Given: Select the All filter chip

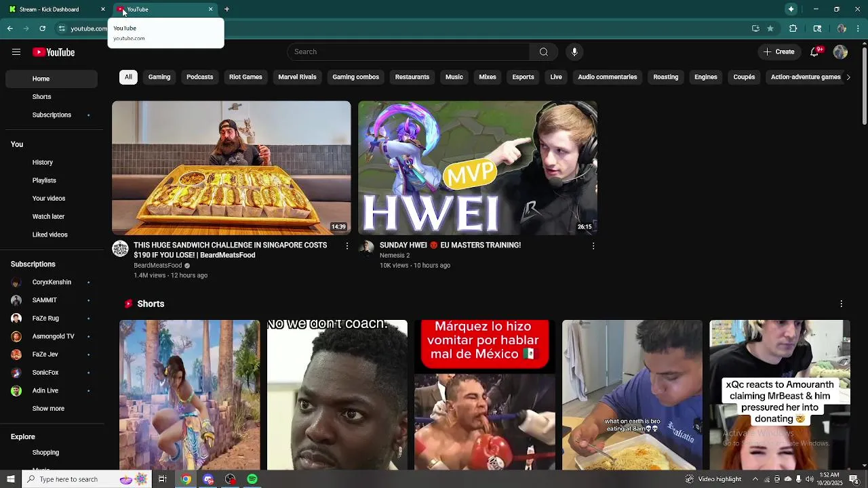Looking at the screenshot, I should (128, 77).
